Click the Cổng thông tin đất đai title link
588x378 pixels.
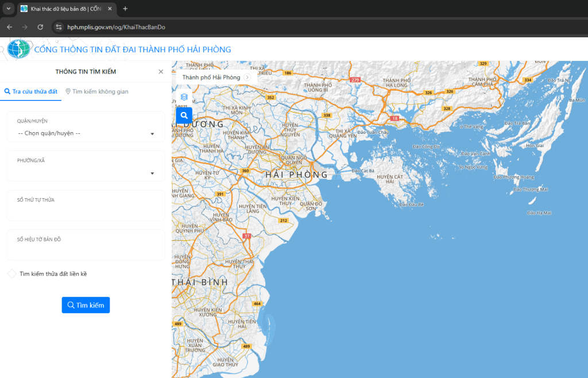click(x=133, y=49)
